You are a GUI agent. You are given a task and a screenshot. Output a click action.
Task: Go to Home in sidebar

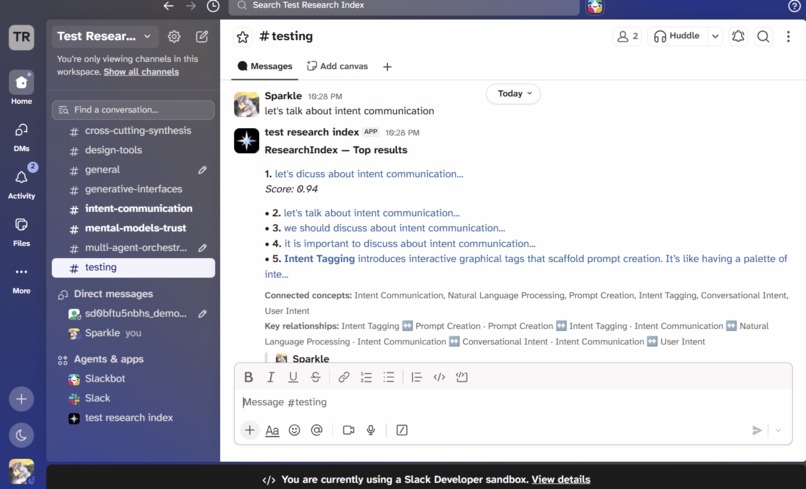pos(22,87)
